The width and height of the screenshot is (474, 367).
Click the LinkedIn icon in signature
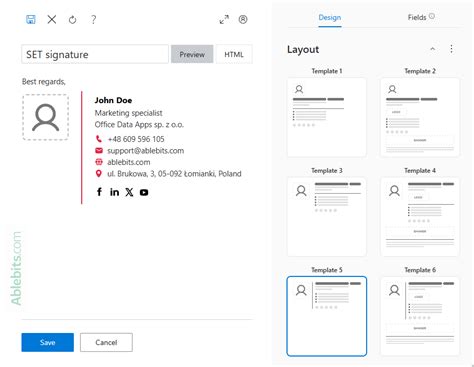point(114,192)
